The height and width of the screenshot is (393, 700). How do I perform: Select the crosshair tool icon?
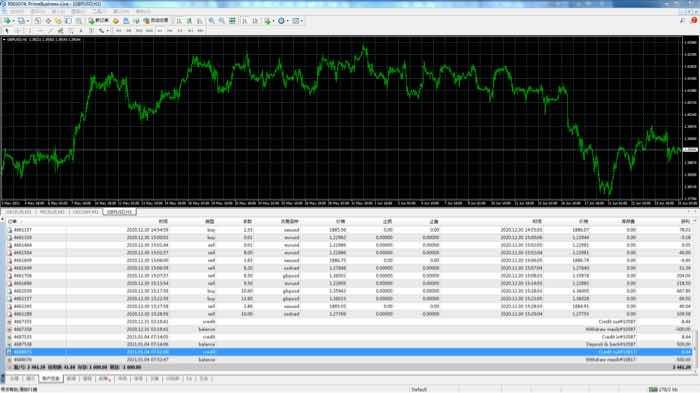[18, 31]
